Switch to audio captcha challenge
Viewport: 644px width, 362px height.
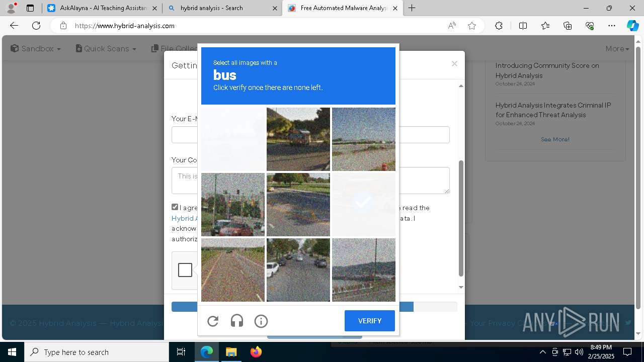(x=237, y=321)
